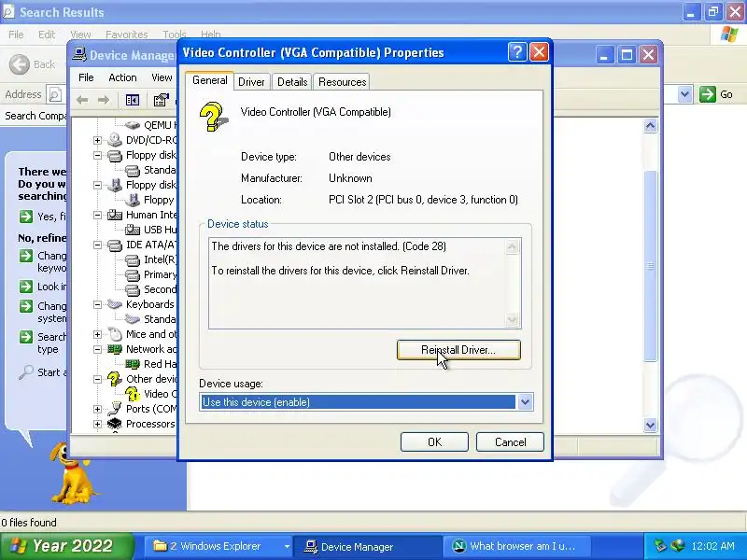Collapse the Other devices node
The height and width of the screenshot is (560, 747).
coord(97,379)
